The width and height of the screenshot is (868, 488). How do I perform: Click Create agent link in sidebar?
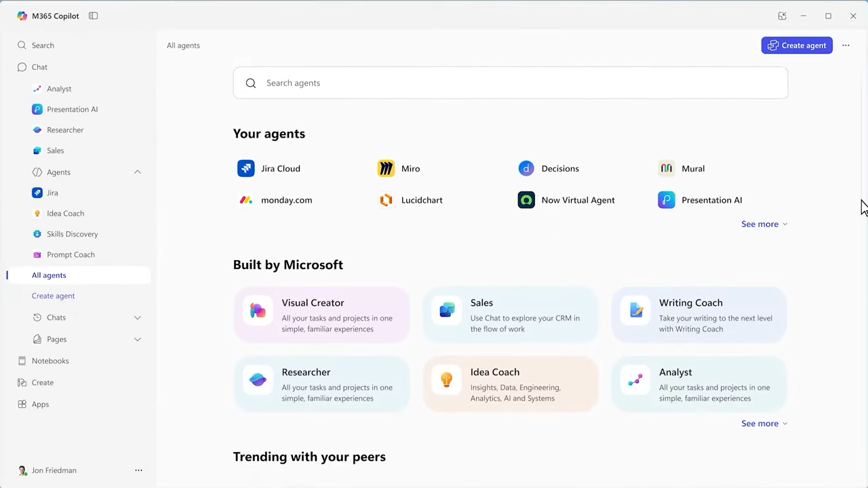[x=53, y=296]
